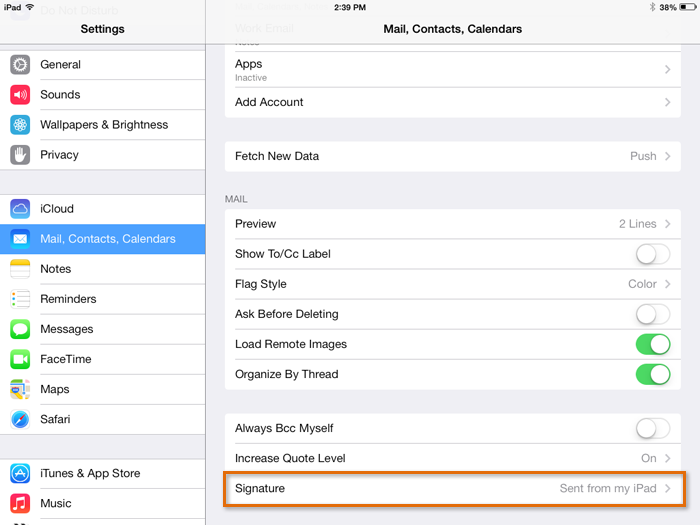
Task: Open Messages settings label
Action: pos(67,329)
